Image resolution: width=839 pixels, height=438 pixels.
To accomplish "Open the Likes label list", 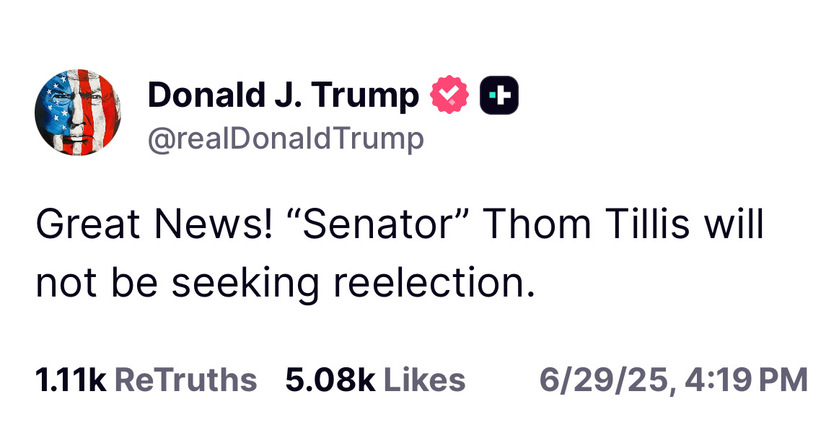I will click(x=425, y=380).
